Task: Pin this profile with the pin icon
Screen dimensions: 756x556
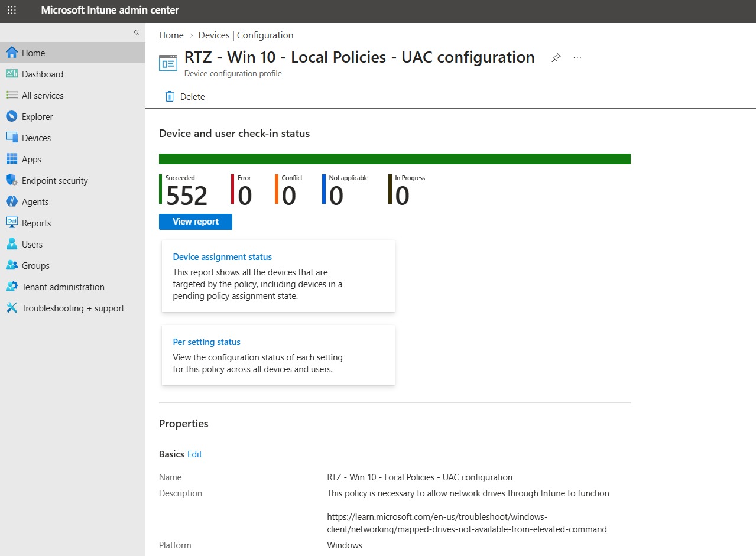Action: [556, 58]
